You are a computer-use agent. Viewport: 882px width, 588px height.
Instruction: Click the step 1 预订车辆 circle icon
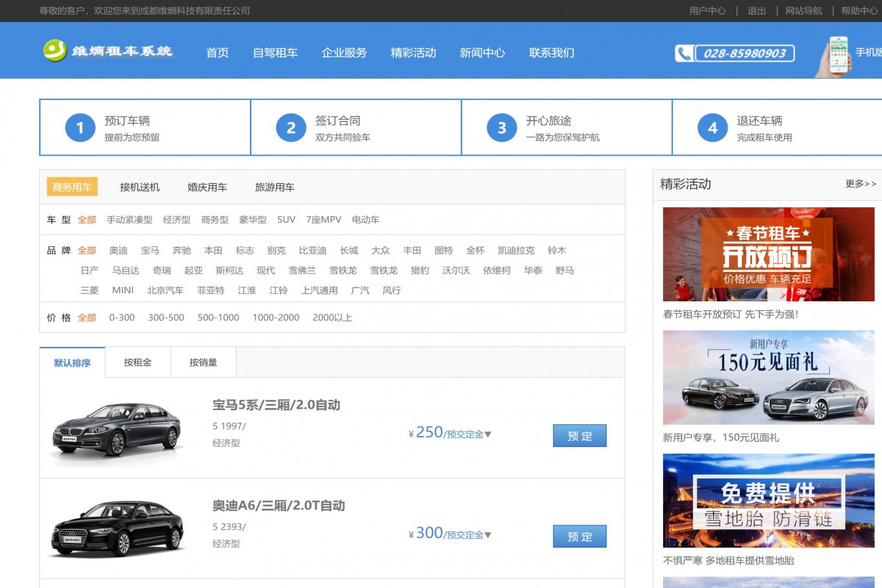coord(79,126)
